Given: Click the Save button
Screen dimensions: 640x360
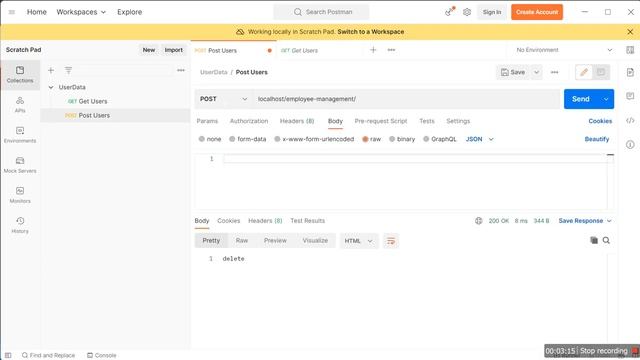Looking at the screenshot, I should tap(513, 72).
